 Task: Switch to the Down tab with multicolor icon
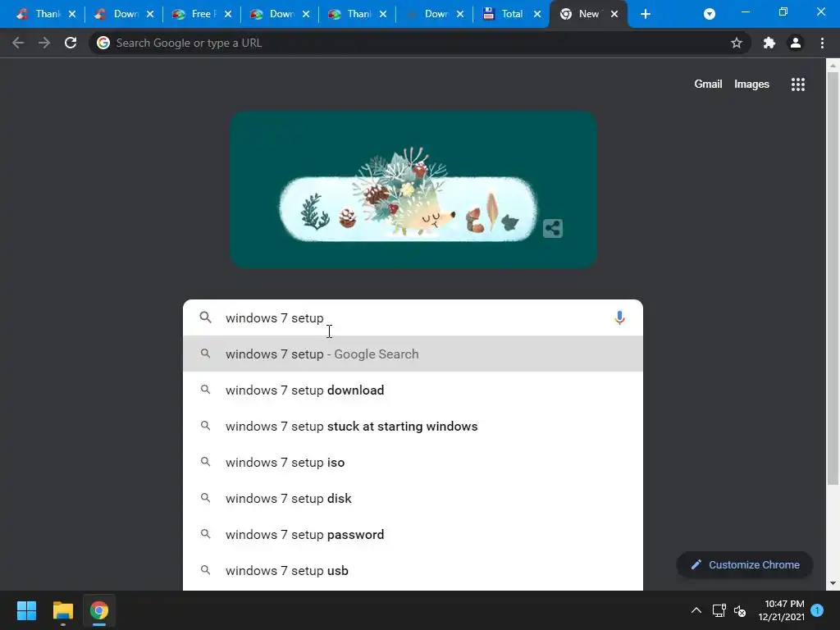(x=279, y=14)
